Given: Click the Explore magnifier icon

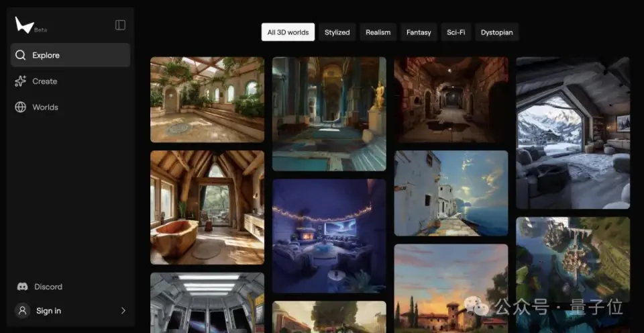Looking at the screenshot, I should [21, 55].
